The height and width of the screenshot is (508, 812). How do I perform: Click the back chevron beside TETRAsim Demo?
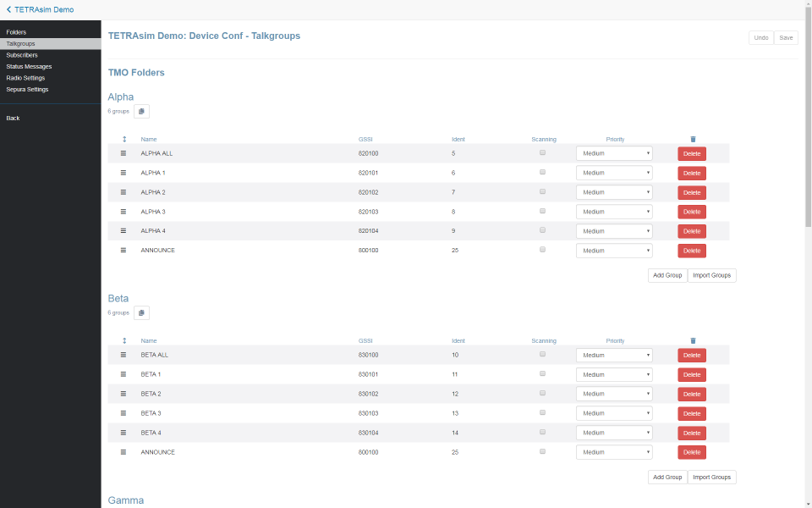tap(8, 9)
